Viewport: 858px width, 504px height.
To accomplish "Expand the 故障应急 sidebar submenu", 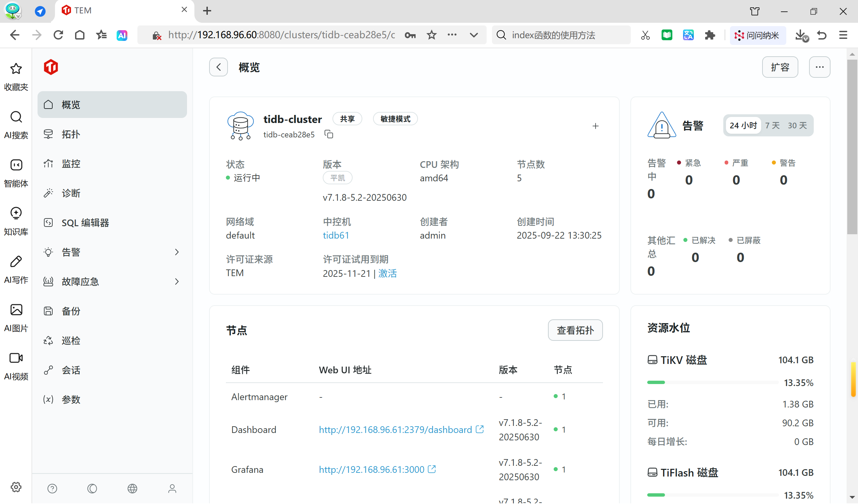I will pyautogui.click(x=177, y=282).
